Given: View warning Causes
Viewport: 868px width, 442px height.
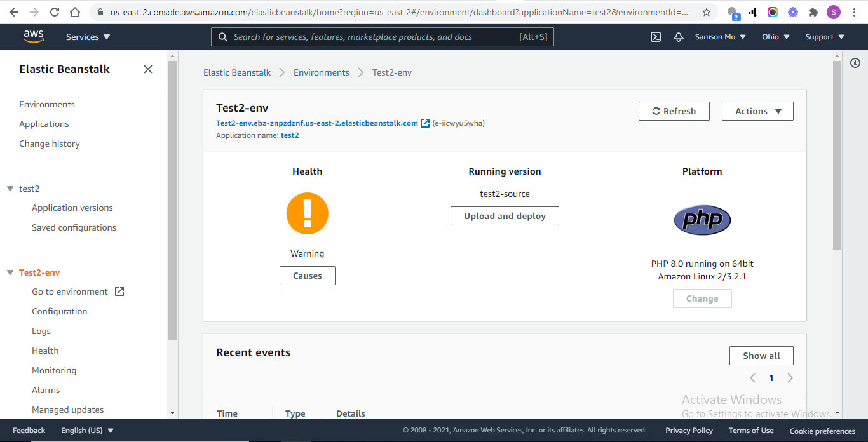Looking at the screenshot, I should [307, 275].
